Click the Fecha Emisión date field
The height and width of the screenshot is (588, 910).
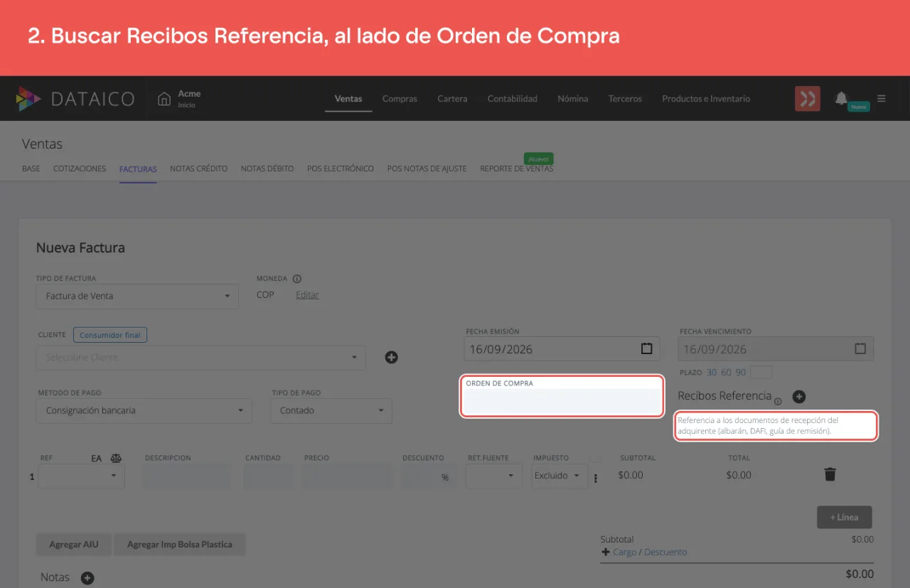562,348
